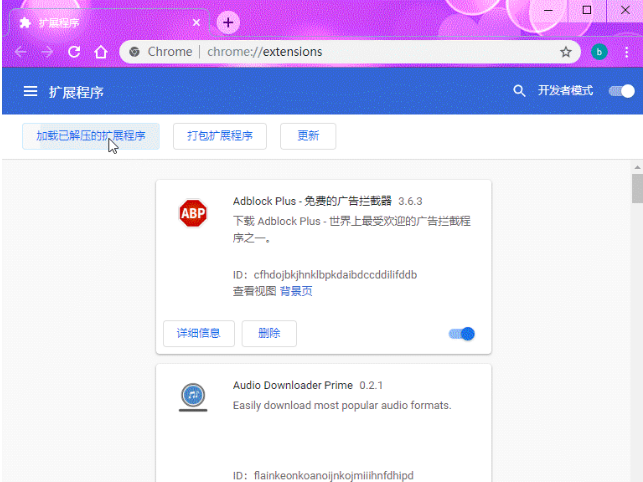The width and height of the screenshot is (643, 482).
Task: Open a new tab with plus button
Action: coord(228,23)
